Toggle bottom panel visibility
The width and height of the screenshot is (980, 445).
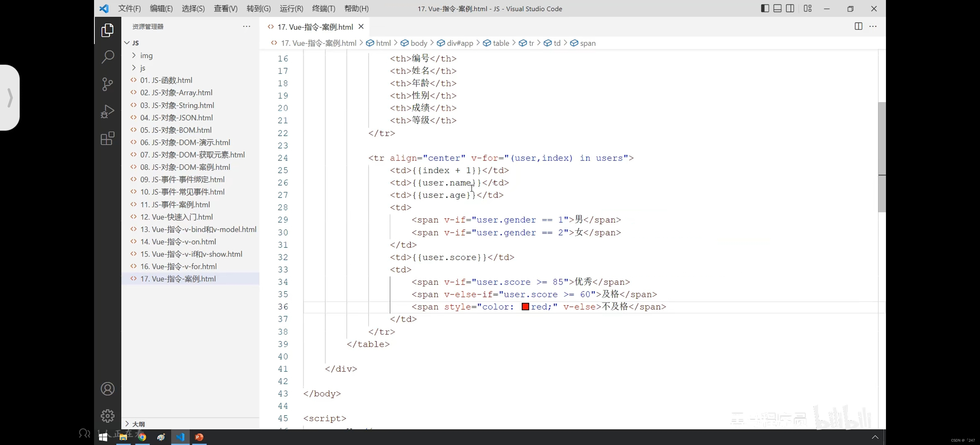778,8
